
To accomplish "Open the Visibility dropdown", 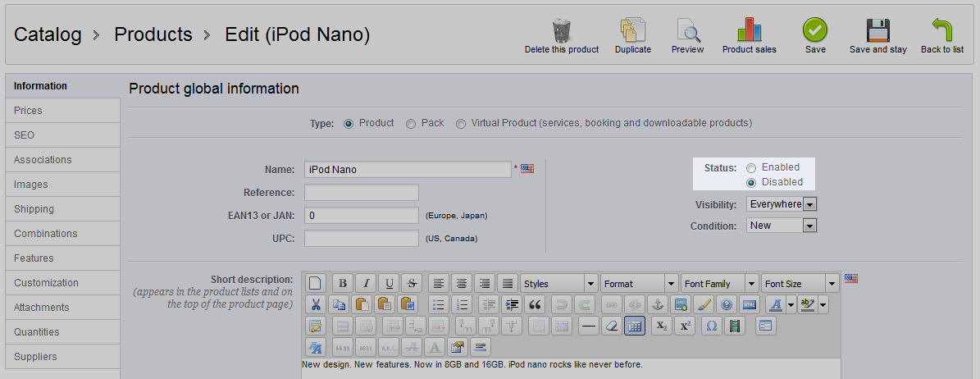I will (x=782, y=204).
